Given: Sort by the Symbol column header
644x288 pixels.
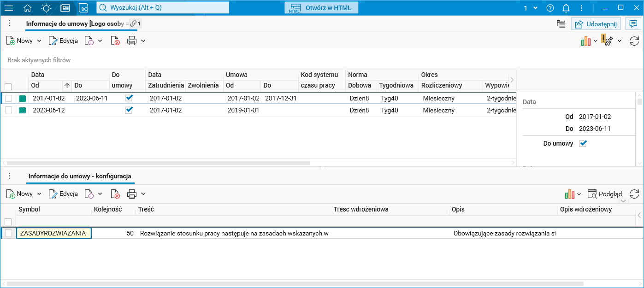Looking at the screenshot, I should click(x=53, y=209).
